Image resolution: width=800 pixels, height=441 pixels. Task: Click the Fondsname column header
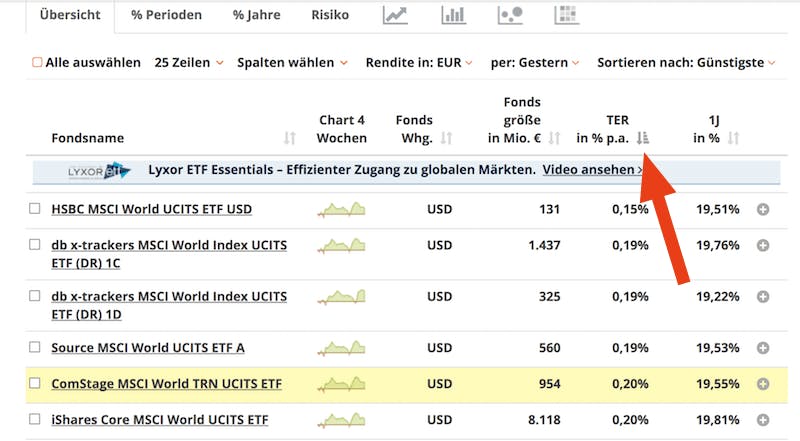click(x=88, y=138)
